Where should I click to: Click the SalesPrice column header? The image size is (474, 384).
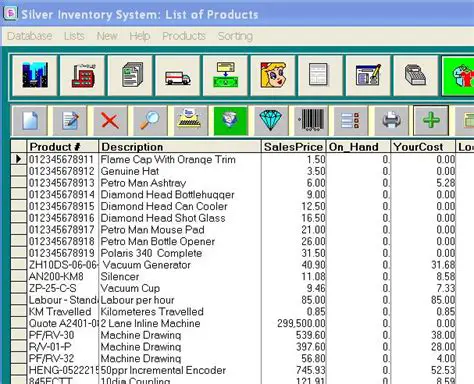[x=293, y=147]
